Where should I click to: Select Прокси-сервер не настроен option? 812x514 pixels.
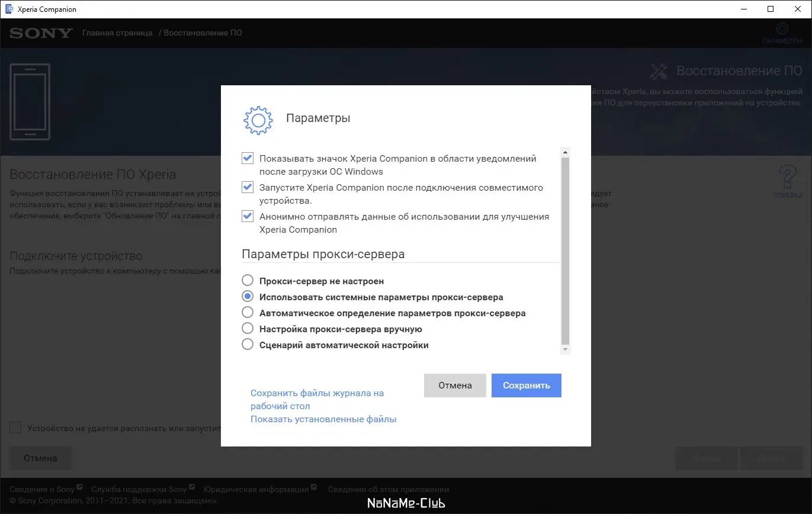tap(247, 280)
